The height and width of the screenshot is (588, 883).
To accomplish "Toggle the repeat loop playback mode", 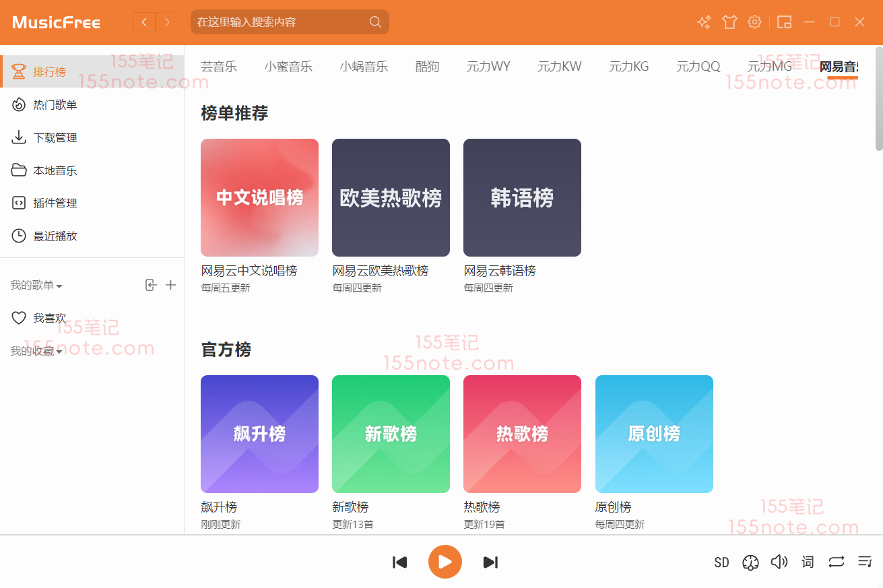I will (x=836, y=562).
